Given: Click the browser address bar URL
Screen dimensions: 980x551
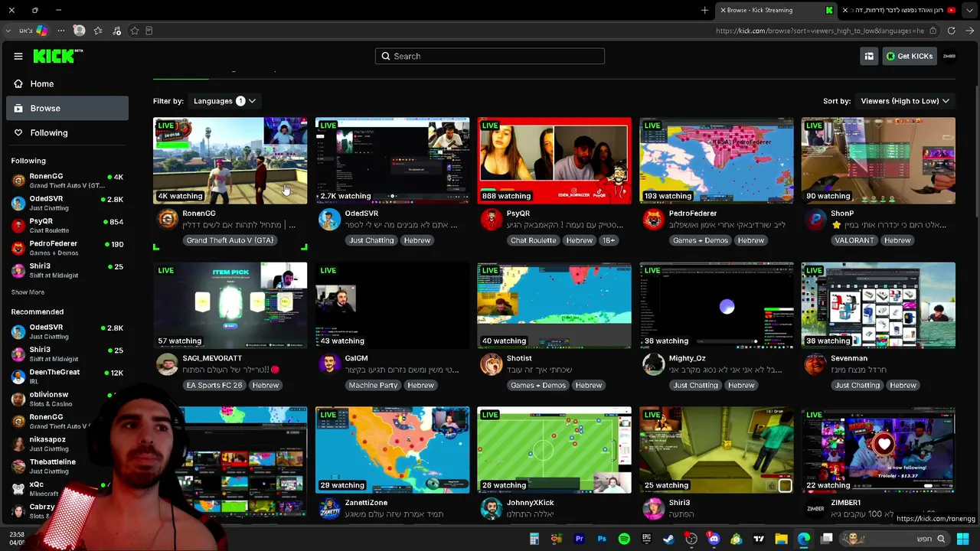Looking at the screenshot, I should 820,31.
